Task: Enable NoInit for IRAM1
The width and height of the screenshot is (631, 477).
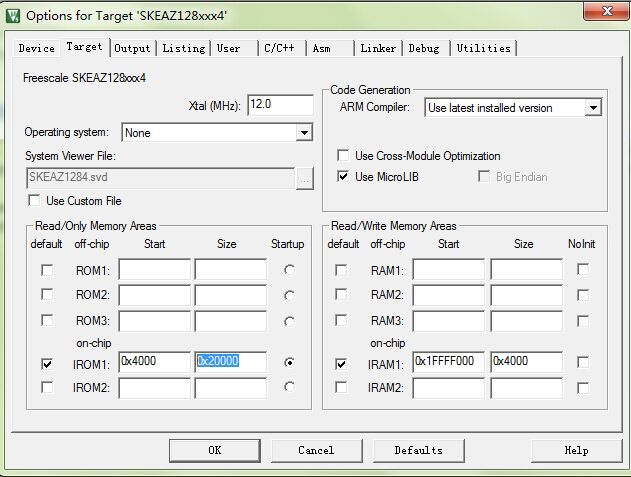Action: click(583, 362)
